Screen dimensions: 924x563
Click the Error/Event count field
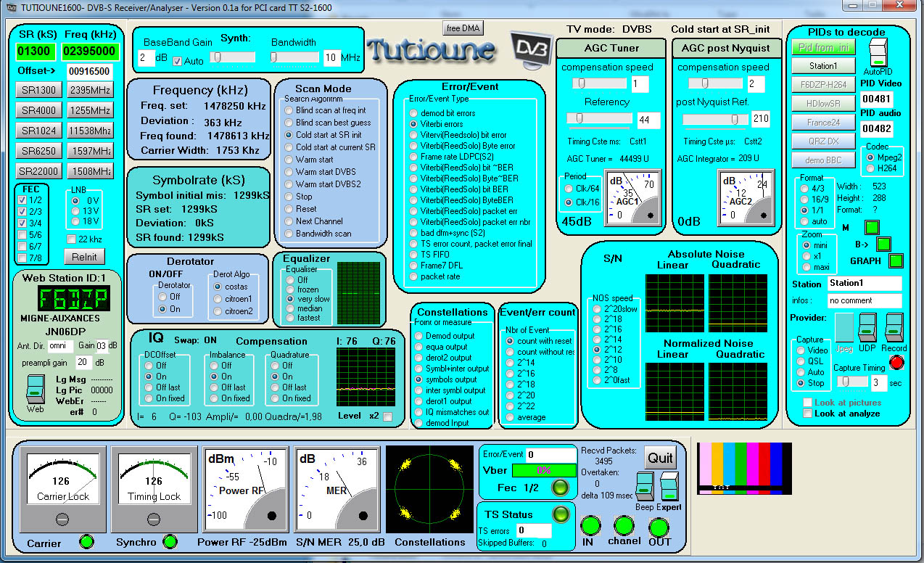coord(550,454)
